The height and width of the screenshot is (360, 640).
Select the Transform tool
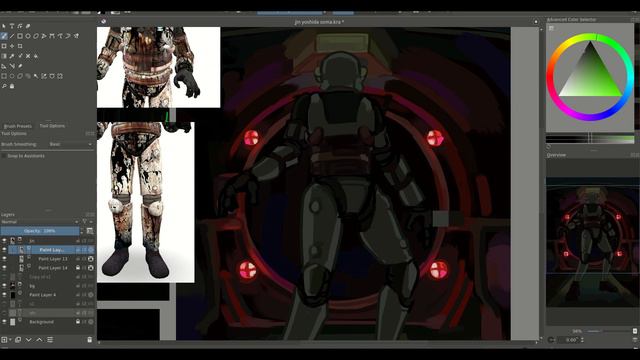click(4, 46)
